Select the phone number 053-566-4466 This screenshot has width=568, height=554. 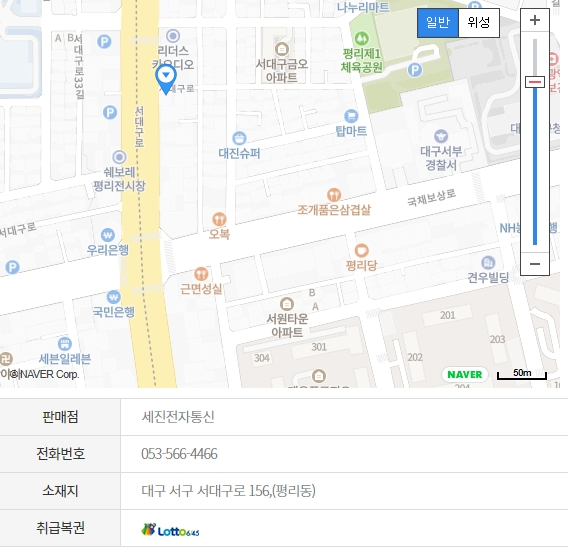point(179,454)
